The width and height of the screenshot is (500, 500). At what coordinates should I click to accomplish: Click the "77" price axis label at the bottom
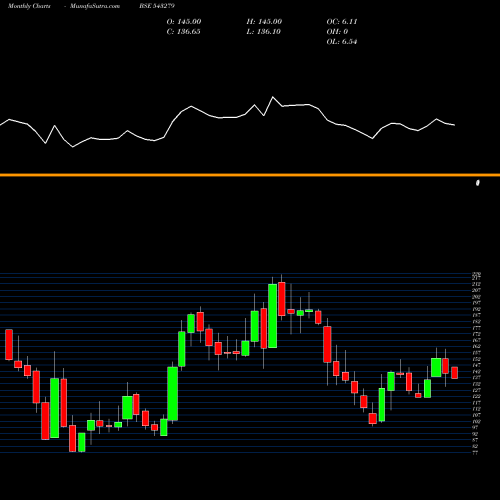coord(476,453)
